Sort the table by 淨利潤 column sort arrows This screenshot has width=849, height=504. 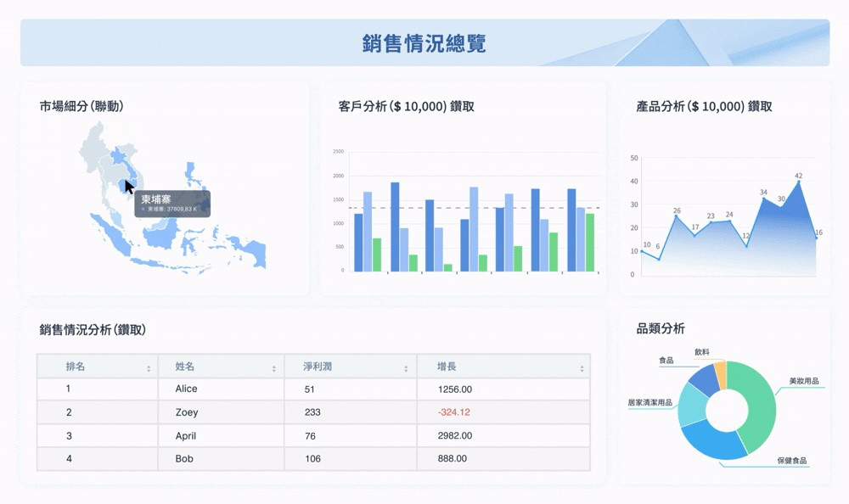point(406,368)
